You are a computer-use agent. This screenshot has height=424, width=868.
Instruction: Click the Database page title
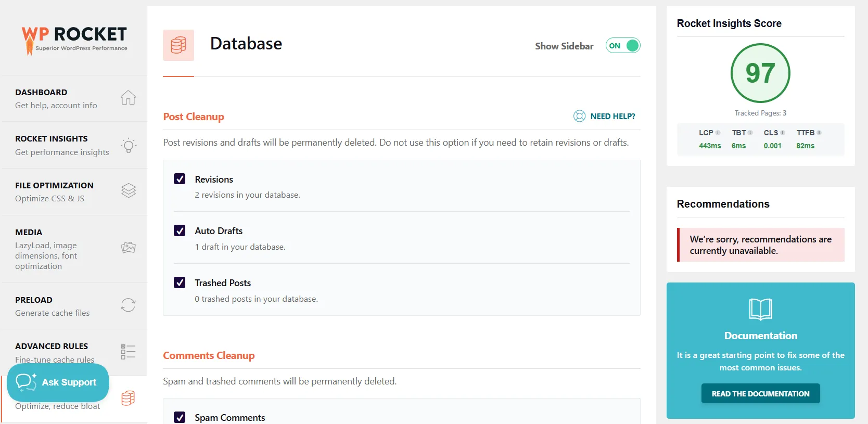pyautogui.click(x=246, y=44)
